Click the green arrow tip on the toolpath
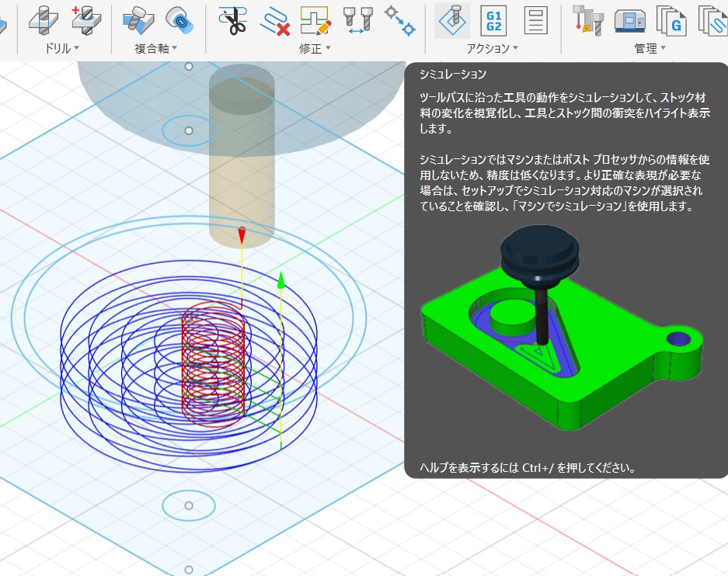This screenshot has height=576, width=728. 281,280
